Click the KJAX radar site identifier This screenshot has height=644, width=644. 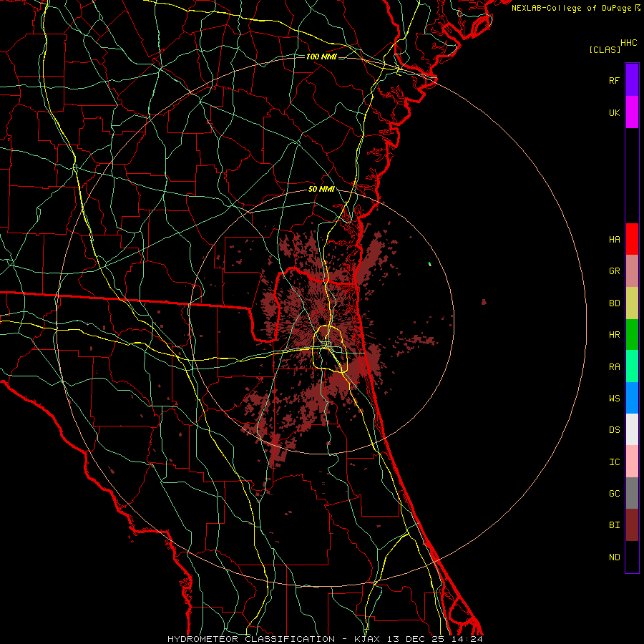(x=367, y=639)
